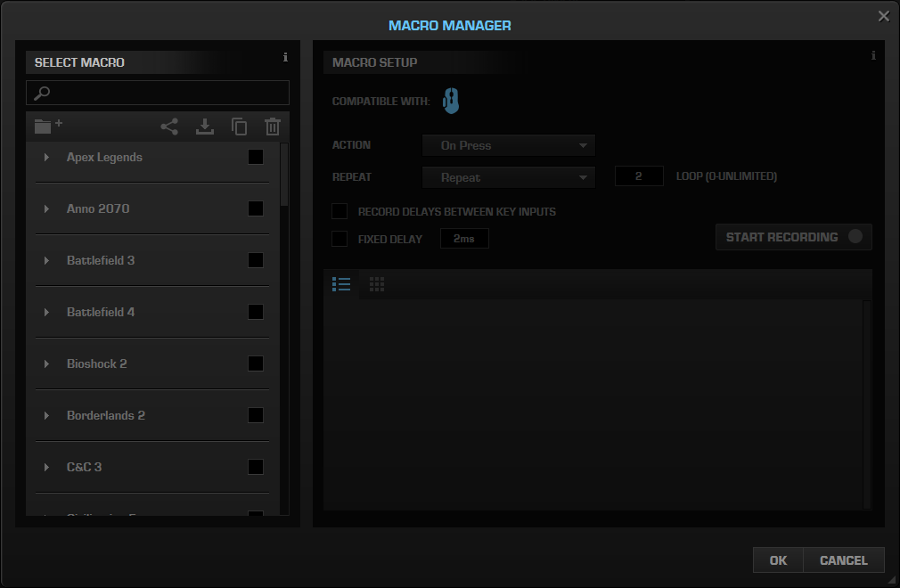
Task: Click the duplicate macro copy icon
Action: point(240,127)
